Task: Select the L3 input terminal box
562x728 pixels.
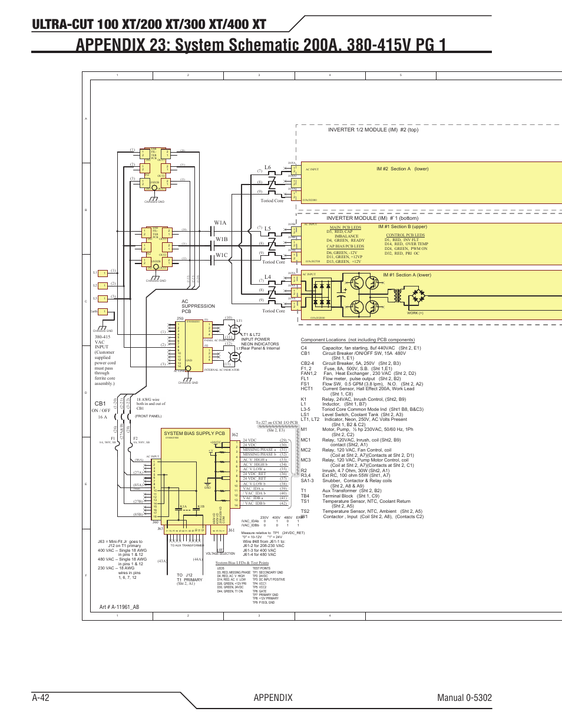Action: (x=103, y=299)
